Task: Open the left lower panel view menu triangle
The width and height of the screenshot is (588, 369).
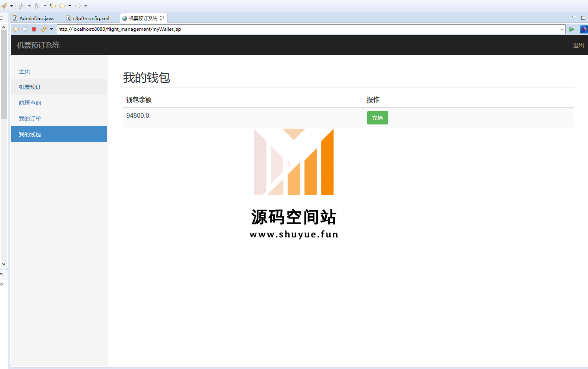Action: pos(2,284)
